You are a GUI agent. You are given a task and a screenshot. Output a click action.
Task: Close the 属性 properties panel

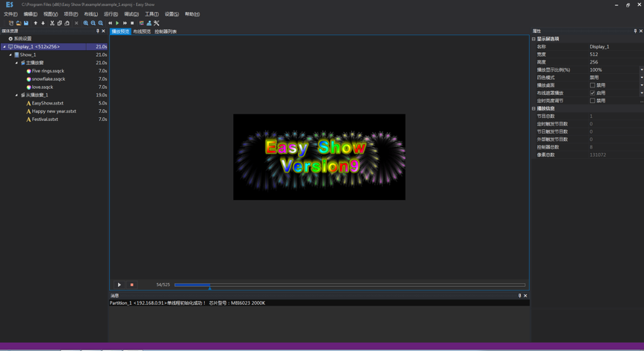(641, 31)
